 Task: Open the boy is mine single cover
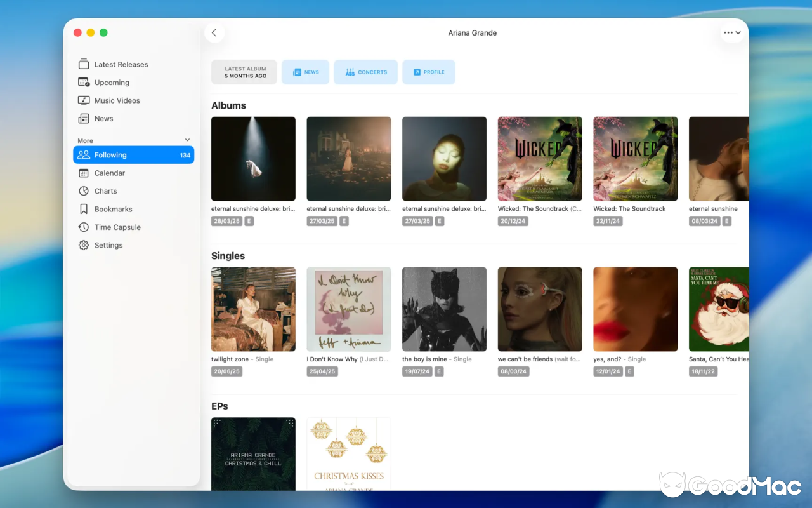445,309
